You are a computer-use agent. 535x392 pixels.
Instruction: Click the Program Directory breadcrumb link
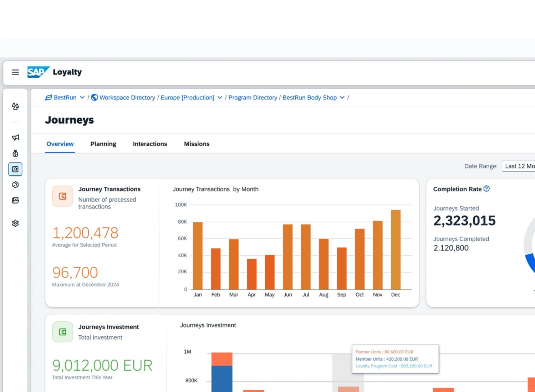253,98
